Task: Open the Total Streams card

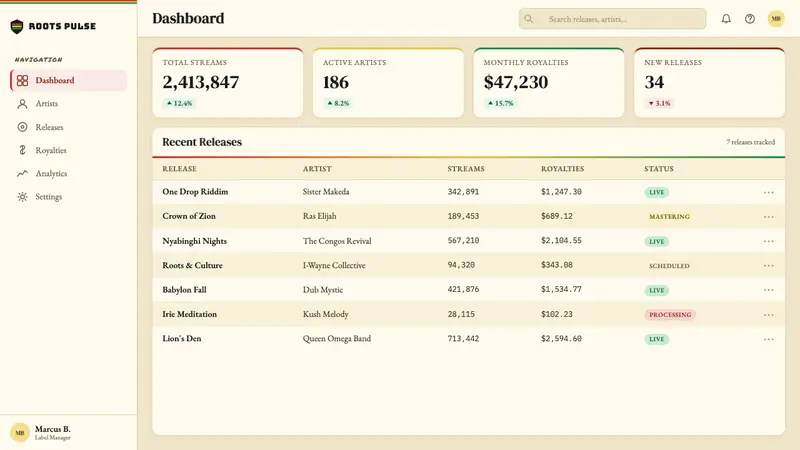Action: (x=228, y=83)
